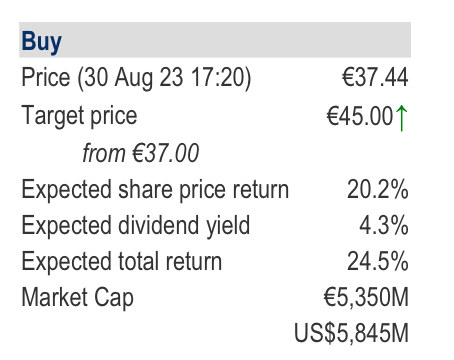Image resolution: width=454 pixels, height=360 pixels.
Task: Select the Market Cap label
Action: tap(78, 298)
